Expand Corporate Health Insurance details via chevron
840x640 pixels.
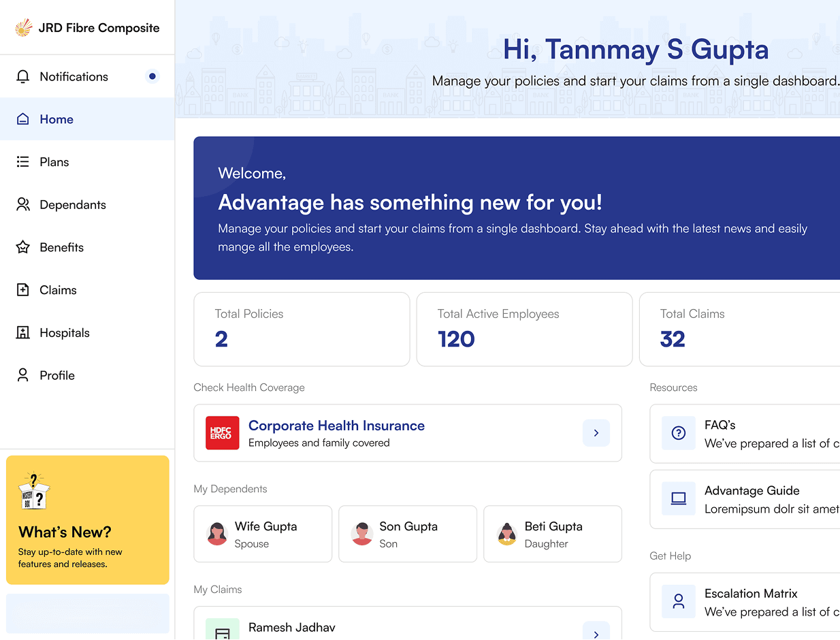(x=596, y=433)
